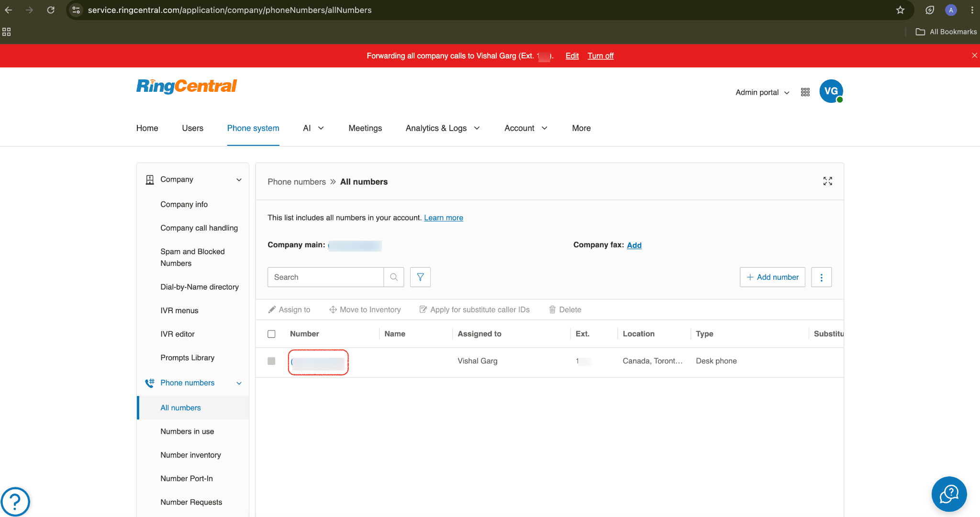The height and width of the screenshot is (517, 980).
Task: Open the More navigation item
Action: pos(581,128)
